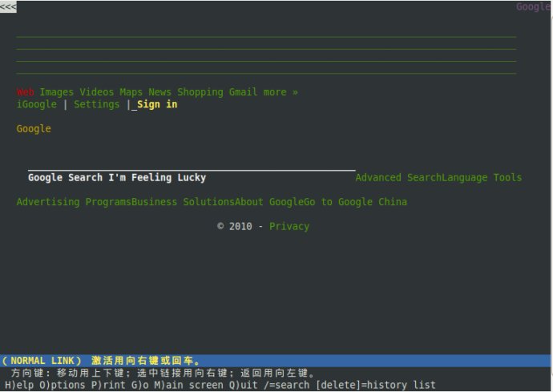This screenshot has height=392, width=553.
Task: Click the Google page title at top right
Action: [533, 6]
